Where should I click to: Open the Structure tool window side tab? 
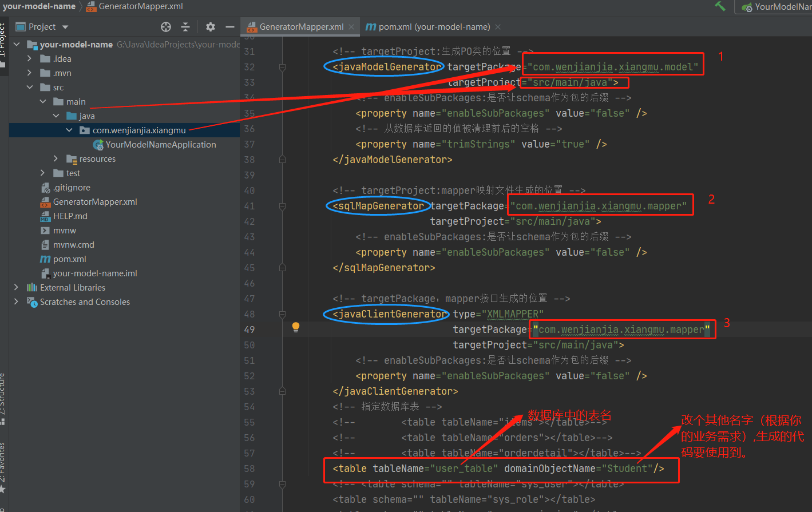(3, 399)
